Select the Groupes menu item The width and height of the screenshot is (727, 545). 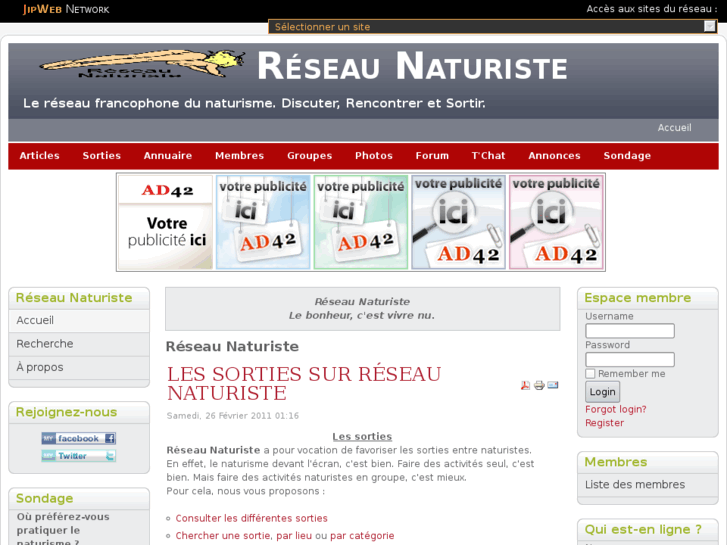click(310, 156)
